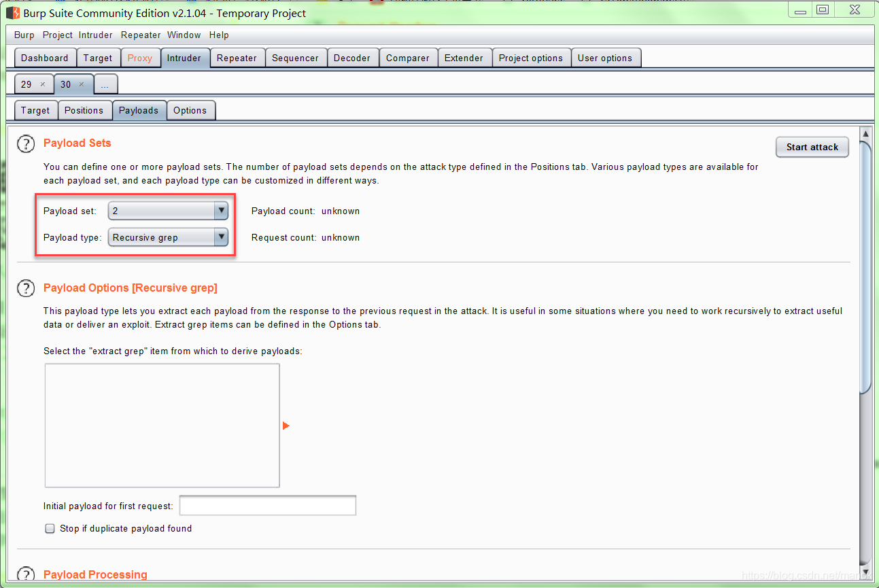Open the Project options tab
Viewport: 879px width, 588px height.
coord(531,58)
